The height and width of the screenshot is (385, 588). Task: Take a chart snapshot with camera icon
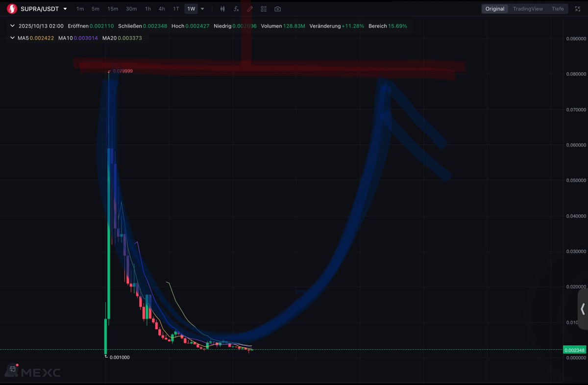pyautogui.click(x=278, y=9)
